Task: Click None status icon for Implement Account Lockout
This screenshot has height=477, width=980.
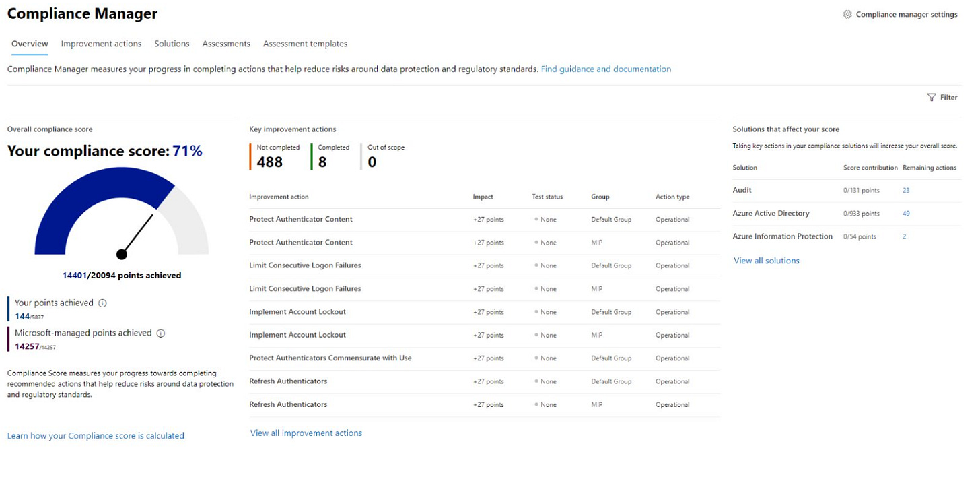Action: 538,311
